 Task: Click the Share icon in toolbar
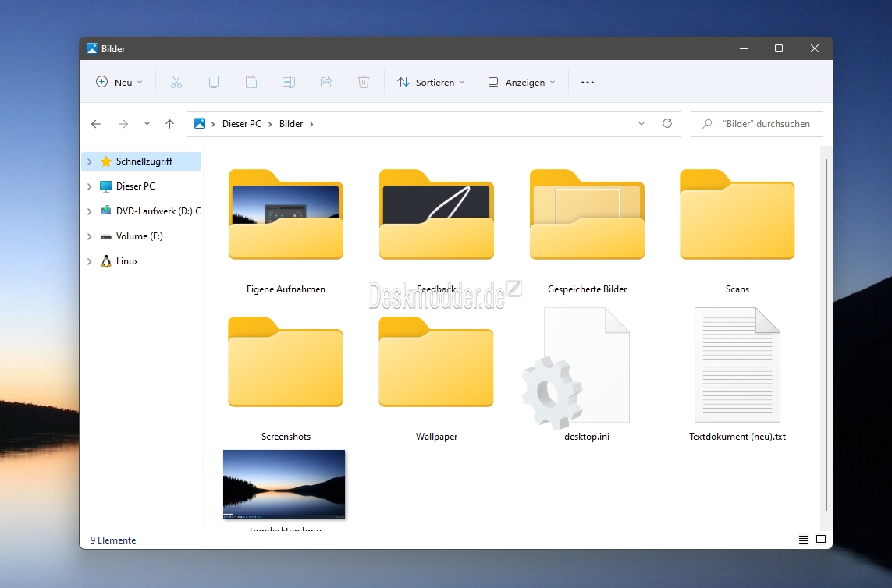(x=326, y=83)
